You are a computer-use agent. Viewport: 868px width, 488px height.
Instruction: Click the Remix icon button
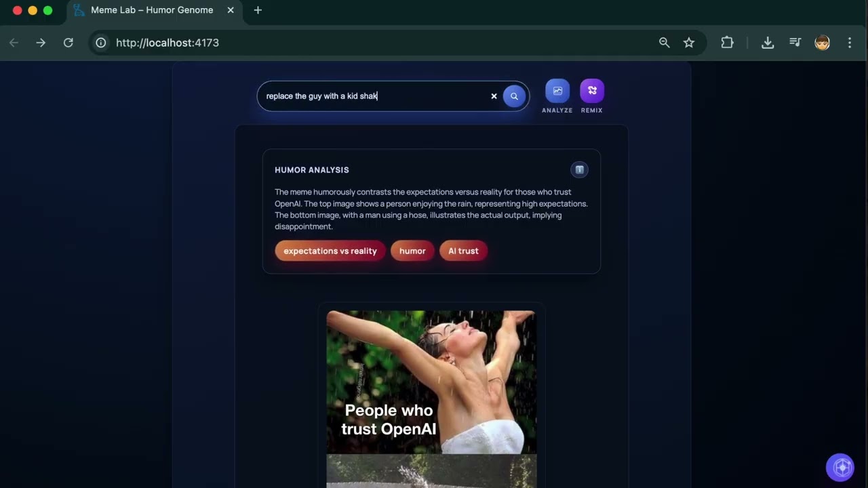click(592, 91)
